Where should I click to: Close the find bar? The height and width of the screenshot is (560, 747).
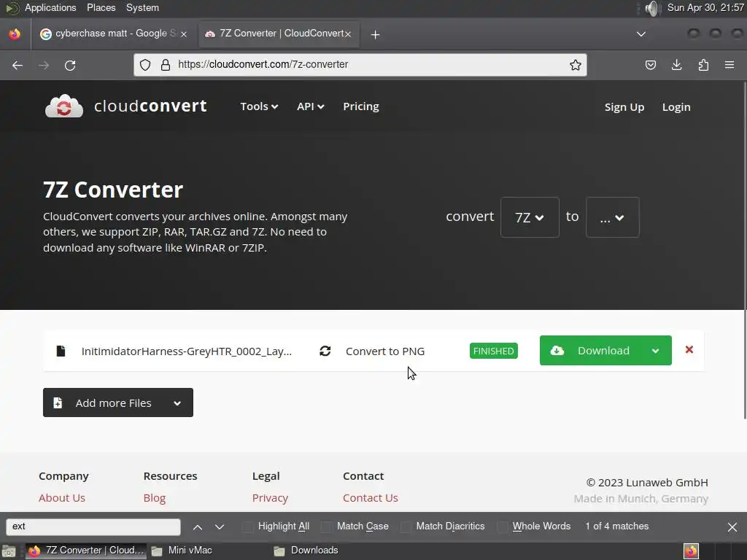point(732,526)
